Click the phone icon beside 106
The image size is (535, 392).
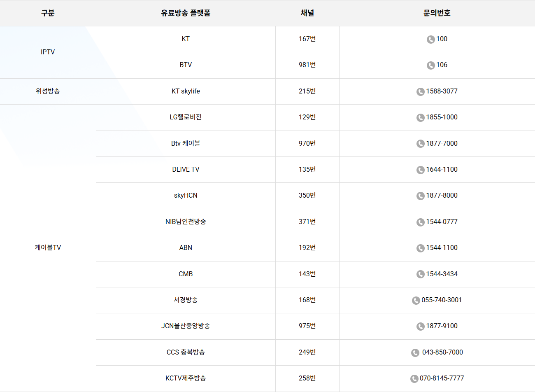tap(431, 65)
